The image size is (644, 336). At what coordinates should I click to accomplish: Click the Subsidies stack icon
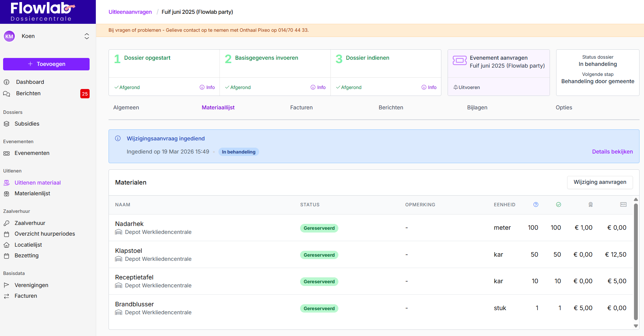tap(7, 124)
